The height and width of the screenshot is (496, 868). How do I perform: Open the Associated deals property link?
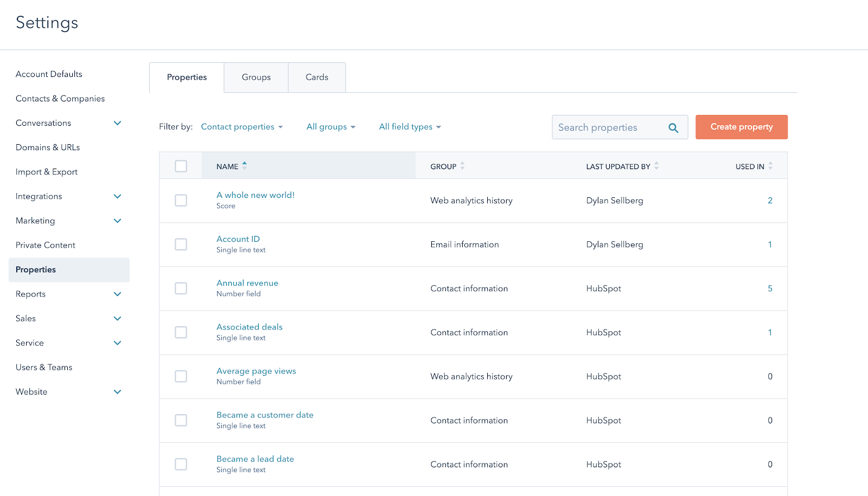pos(249,327)
